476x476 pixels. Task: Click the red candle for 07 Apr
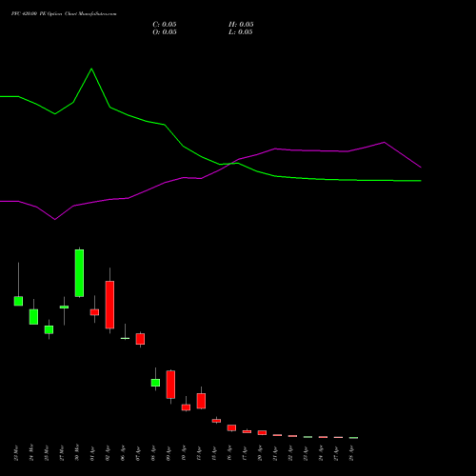(x=140, y=339)
